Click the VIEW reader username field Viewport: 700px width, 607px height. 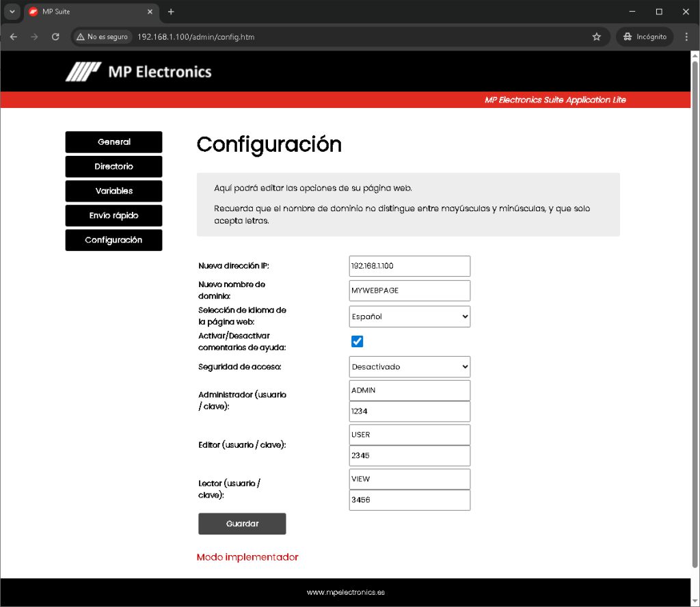coord(409,479)
